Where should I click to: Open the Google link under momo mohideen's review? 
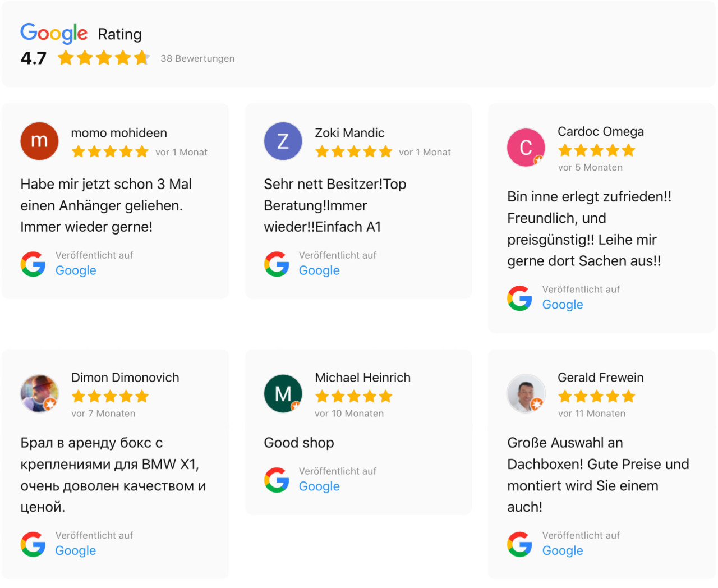point(76,270)
